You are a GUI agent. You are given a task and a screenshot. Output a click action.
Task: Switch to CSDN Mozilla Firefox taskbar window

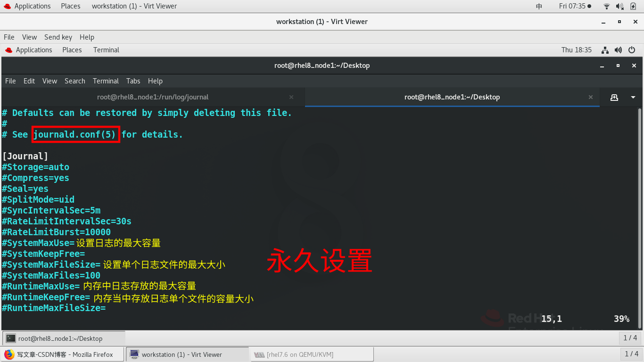point(63,354)
